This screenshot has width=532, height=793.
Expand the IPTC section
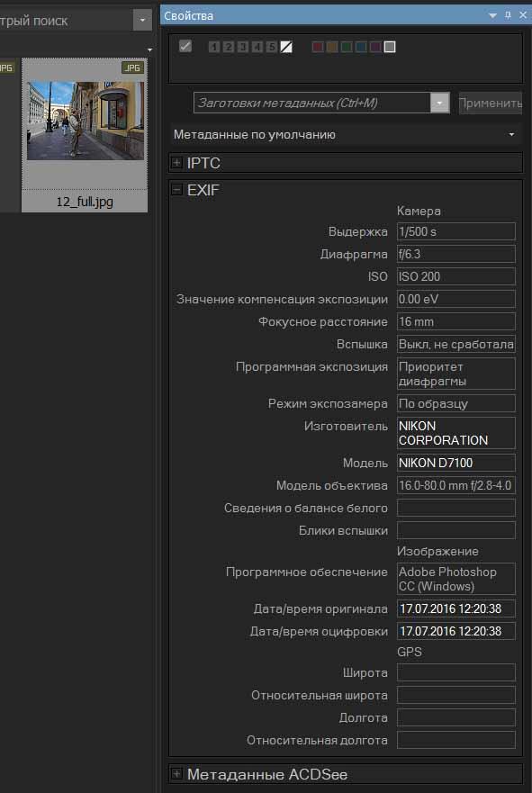click(x=176, y=163)
